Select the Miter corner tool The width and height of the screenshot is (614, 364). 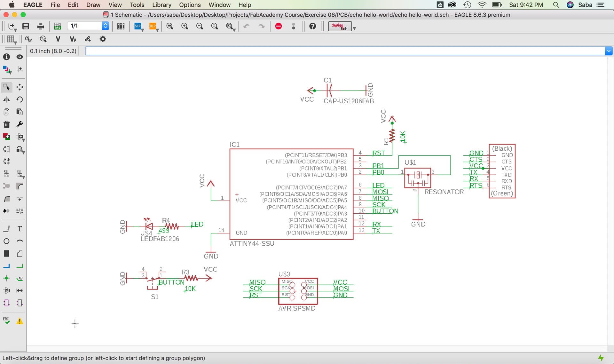[x=20, y=186]
